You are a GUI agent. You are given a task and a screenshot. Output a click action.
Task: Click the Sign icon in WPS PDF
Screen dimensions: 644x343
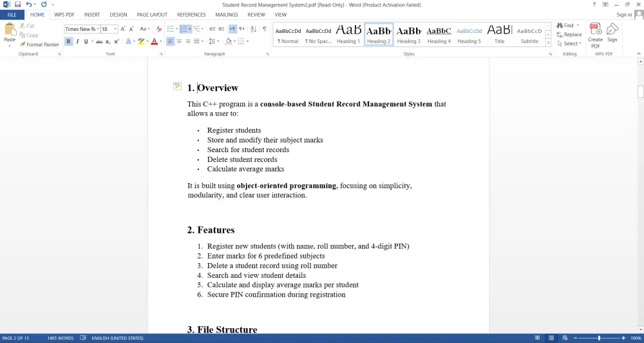click(x=612, y=33)
